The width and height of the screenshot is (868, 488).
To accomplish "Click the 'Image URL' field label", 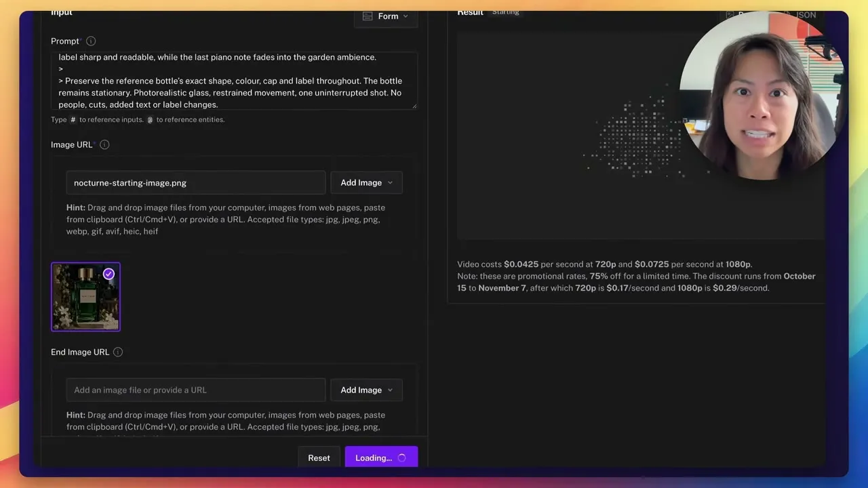I will pyautogui.click(x=71, y=145).
